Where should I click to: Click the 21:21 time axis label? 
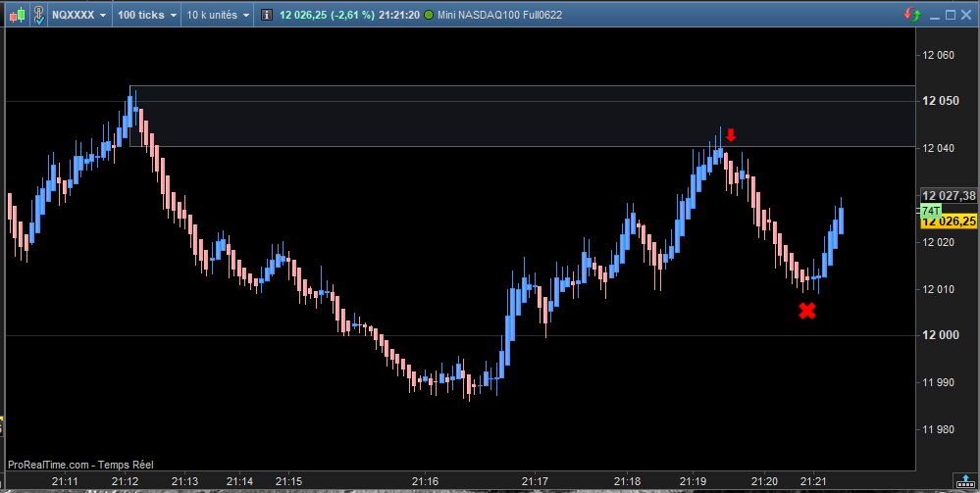[812, 481]
